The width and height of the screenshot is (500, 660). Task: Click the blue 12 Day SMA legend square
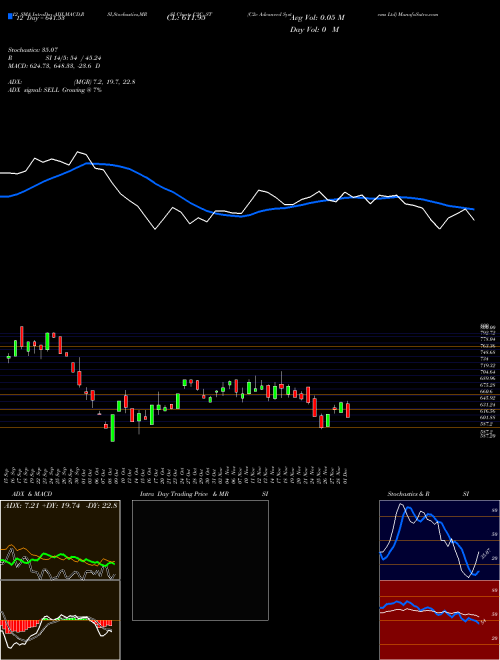(x=11, y=17)
